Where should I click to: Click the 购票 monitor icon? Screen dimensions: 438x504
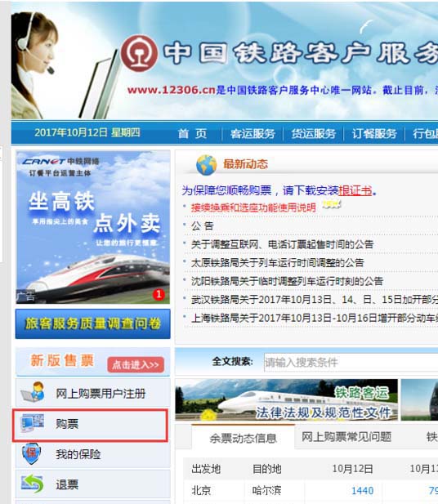pos(32,423)
